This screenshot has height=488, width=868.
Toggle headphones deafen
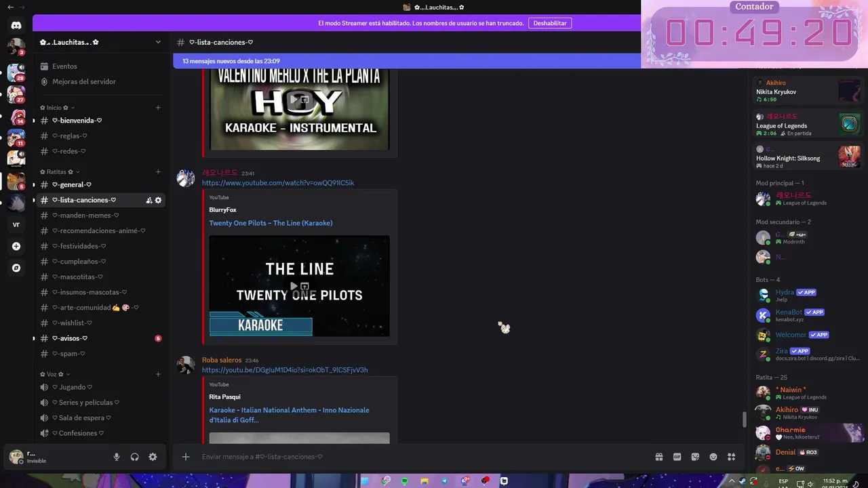click(x=134, y=457)
